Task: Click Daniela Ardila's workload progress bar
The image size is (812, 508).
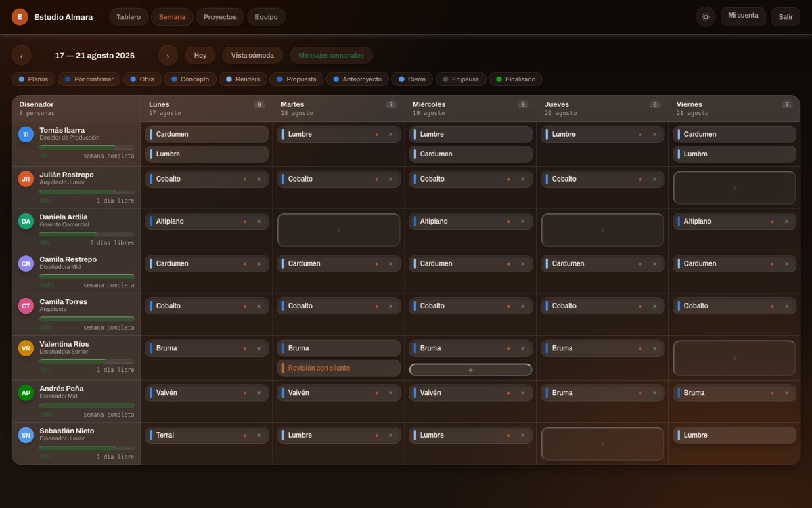Action: coord(87,234)
